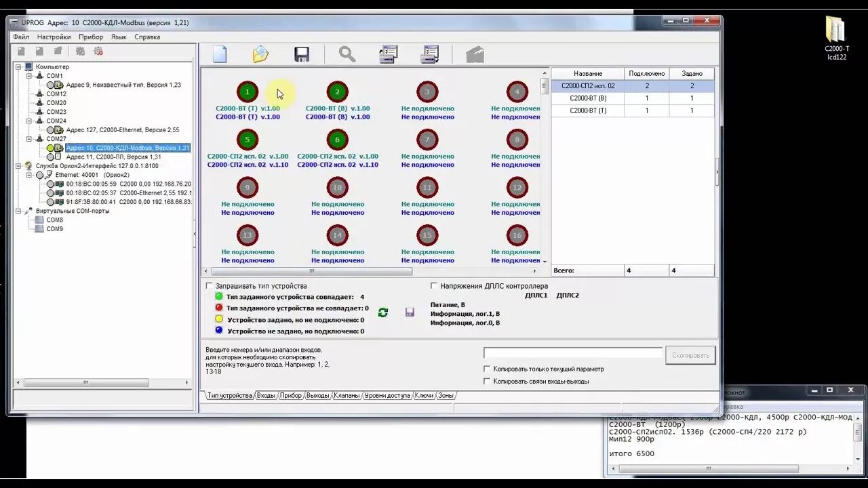Collapse the COM27 tree node
The height and width of the screenshot is (488, 868).
(x=29, y=139)
